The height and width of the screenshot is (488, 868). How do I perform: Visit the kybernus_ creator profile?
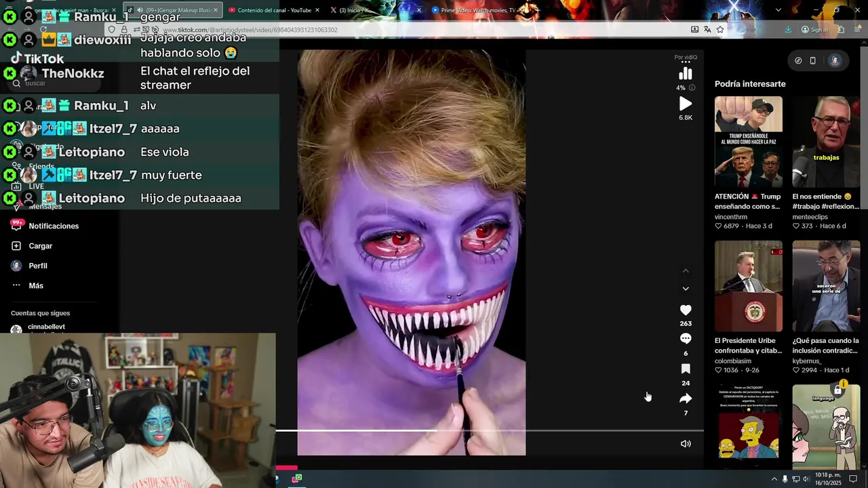click(x=807, y=361)
